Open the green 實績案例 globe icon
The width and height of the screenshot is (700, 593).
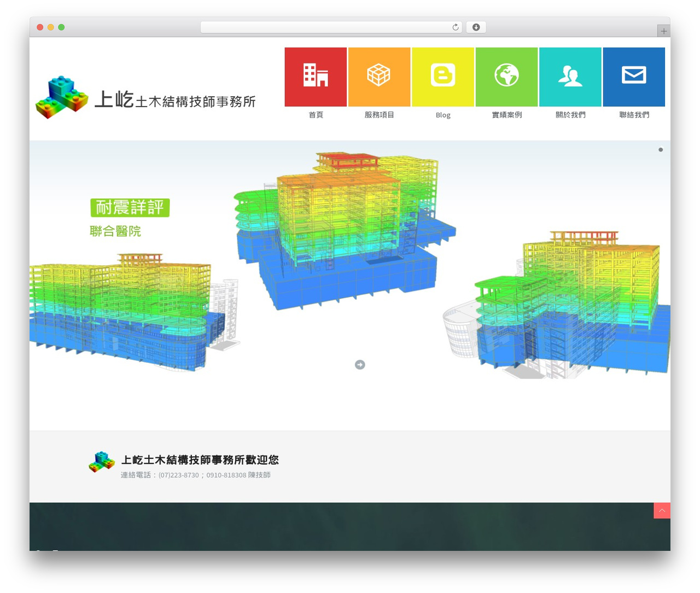[x=506, y=77]
